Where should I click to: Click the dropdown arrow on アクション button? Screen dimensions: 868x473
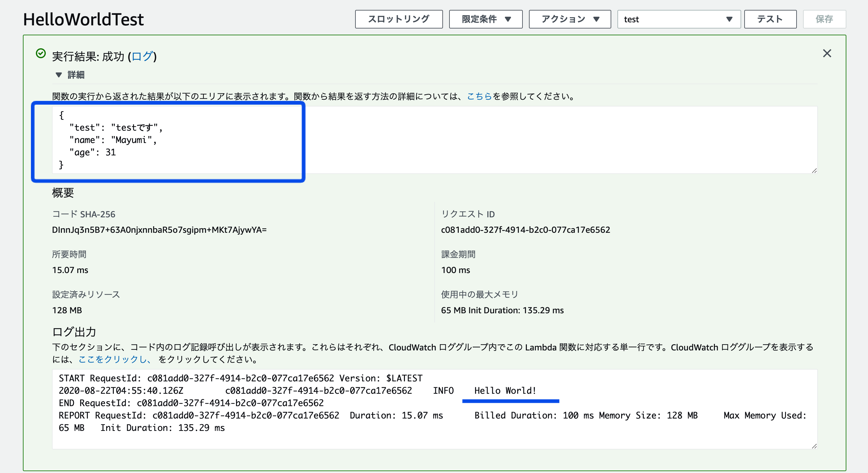pos(597,19)
